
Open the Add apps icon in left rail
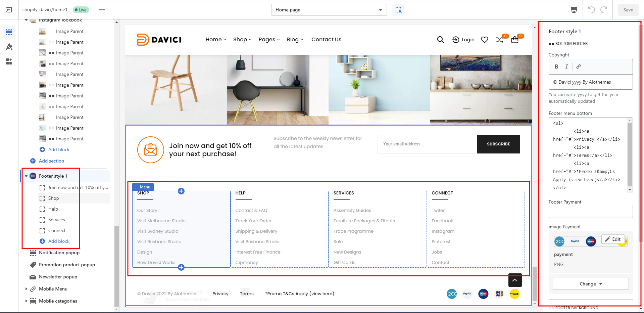click(x=9, y=61)
